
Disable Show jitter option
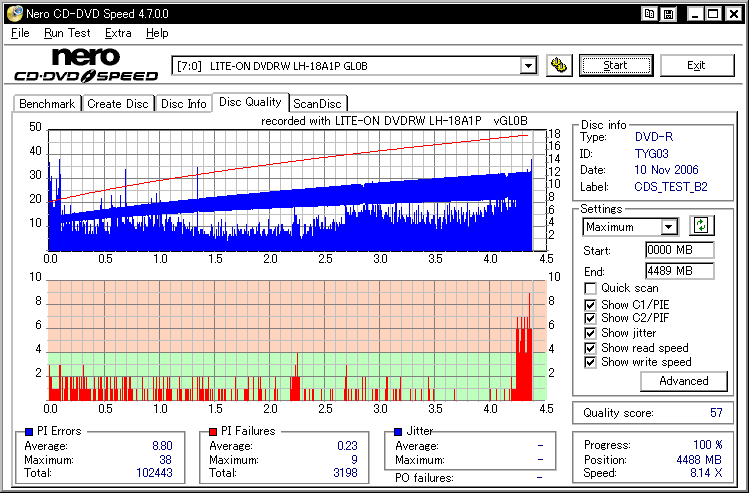coord(590,333)
